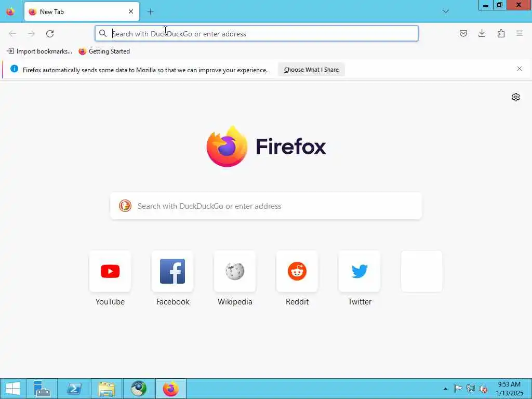Open the Windows Start button
The image size is (532, 399).
pos(13,389)
